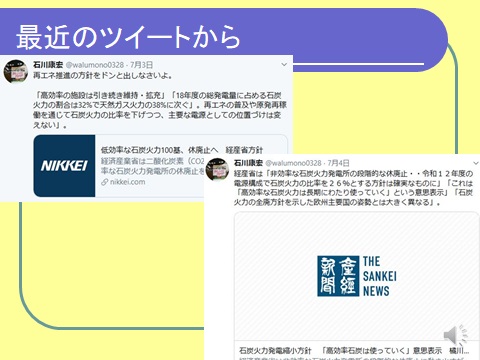Viewport: 480px width, 360px height.
Task: Select the slide title 最近のツイートから
Action: [128, 37]
